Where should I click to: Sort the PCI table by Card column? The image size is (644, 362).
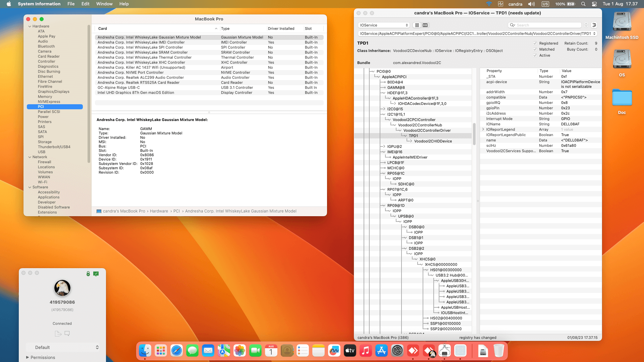coord(157,28)
